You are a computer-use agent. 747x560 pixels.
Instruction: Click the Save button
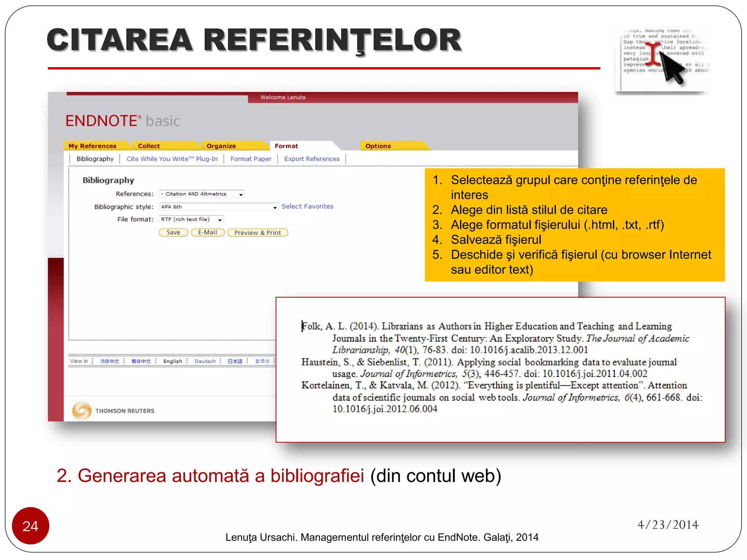(x=173, y=233)
